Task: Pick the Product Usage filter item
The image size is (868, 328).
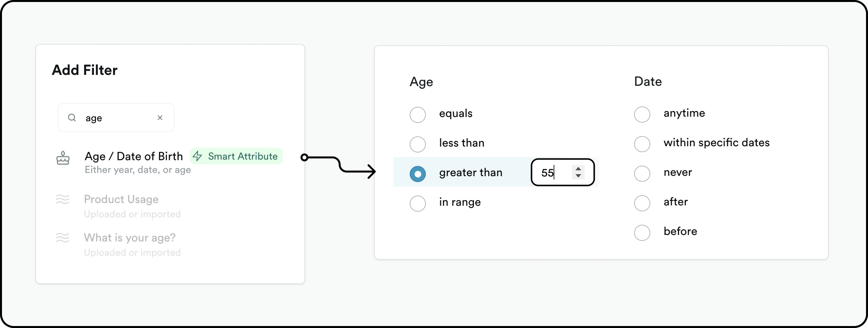Action: [121, 199]
